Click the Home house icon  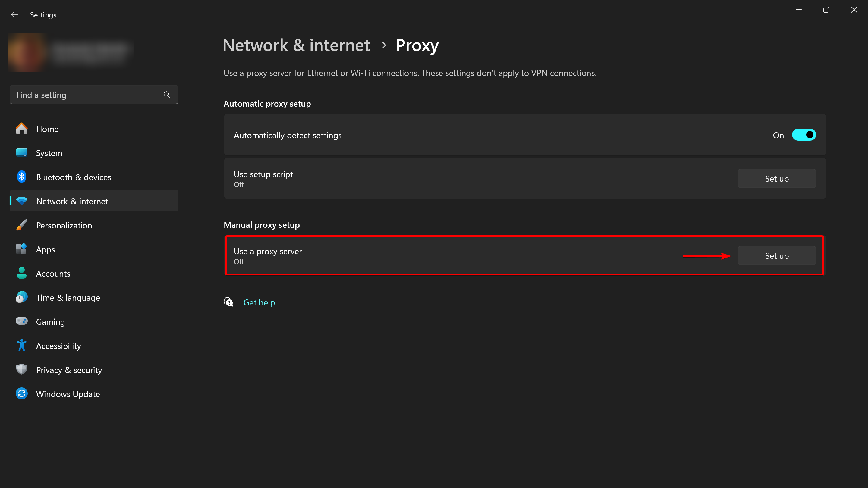(x=22, y=129)
